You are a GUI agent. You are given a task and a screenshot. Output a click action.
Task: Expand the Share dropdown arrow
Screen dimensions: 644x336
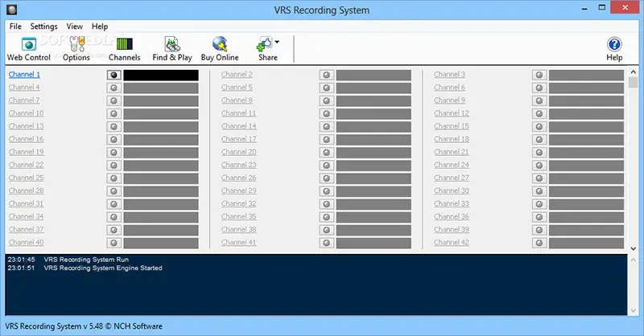coord(277,42)
